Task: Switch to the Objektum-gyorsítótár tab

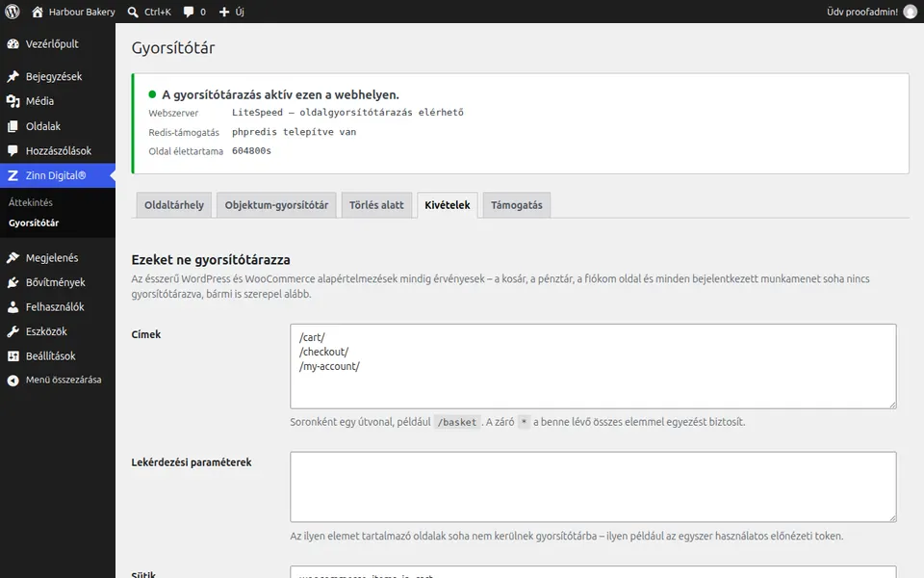Action: pyautogui.click(x=276, y=205)
